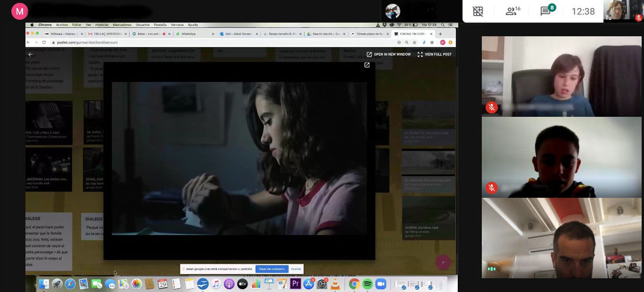Open a new Chrome tab
This screenshot has width=644, height=292.
(x=440, y=34)
